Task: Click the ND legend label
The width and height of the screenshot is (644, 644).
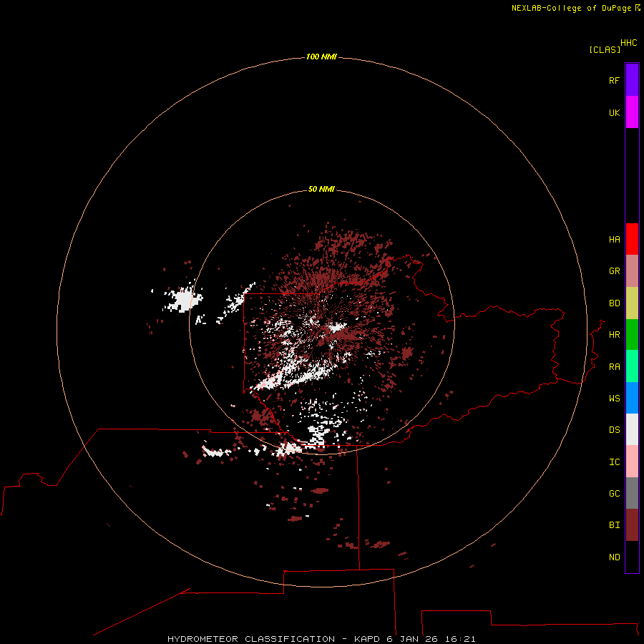Action: [614, 557]
